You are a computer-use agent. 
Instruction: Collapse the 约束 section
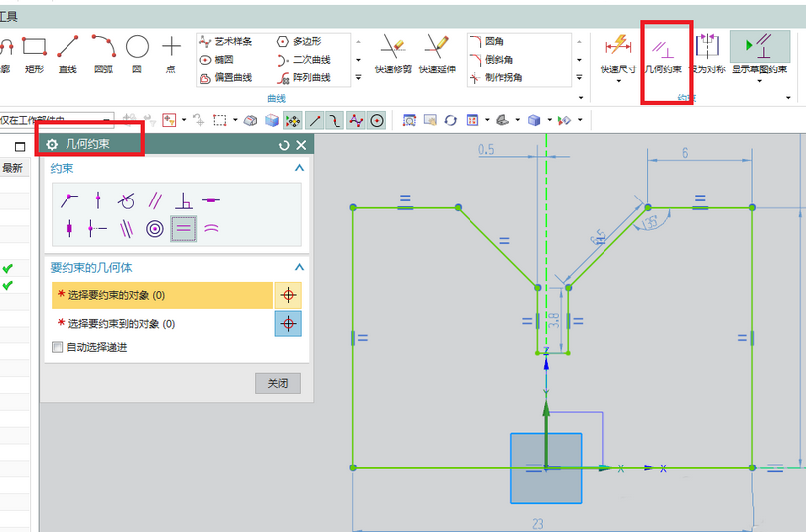[299, 169]
